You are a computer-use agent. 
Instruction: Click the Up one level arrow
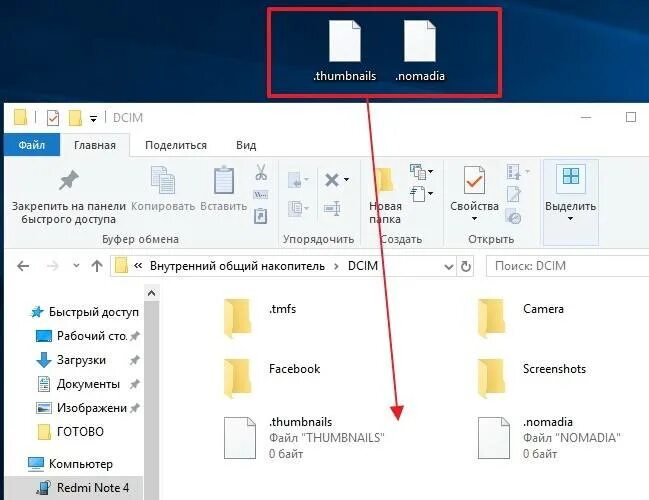(97, 266)
